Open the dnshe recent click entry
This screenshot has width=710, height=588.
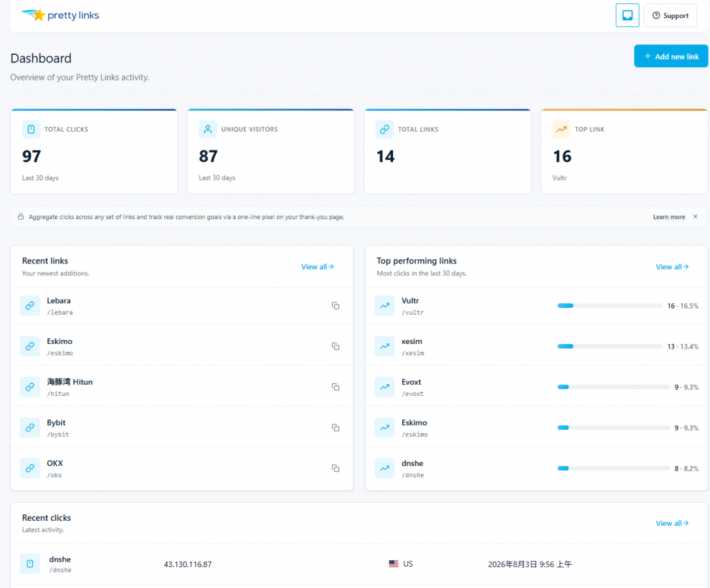tap(358, 564)
